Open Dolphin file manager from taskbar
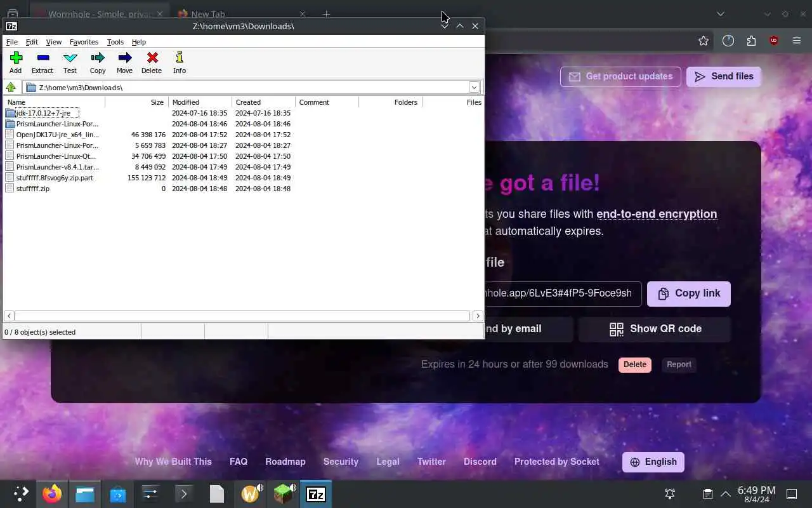The image size is (812, 508). pyautogui.click(x=85, y=493)
